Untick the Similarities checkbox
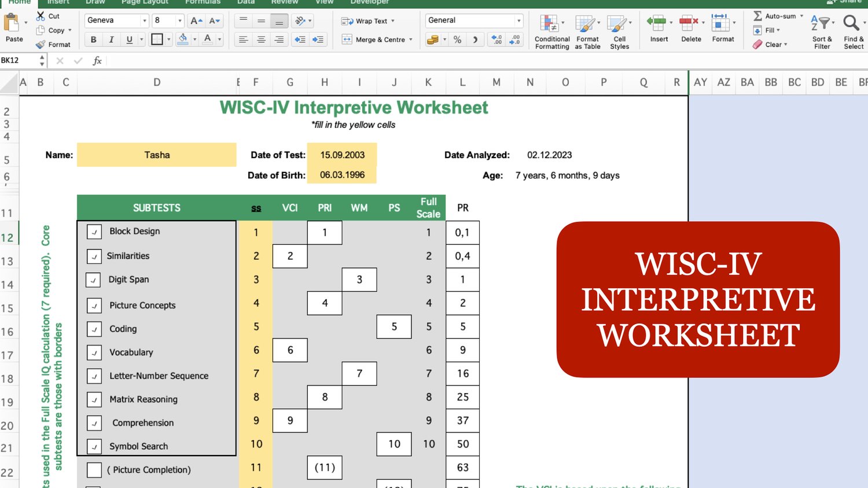Image resolution: width=868 pixels, height=488 pixels. (x=94, y=256)
